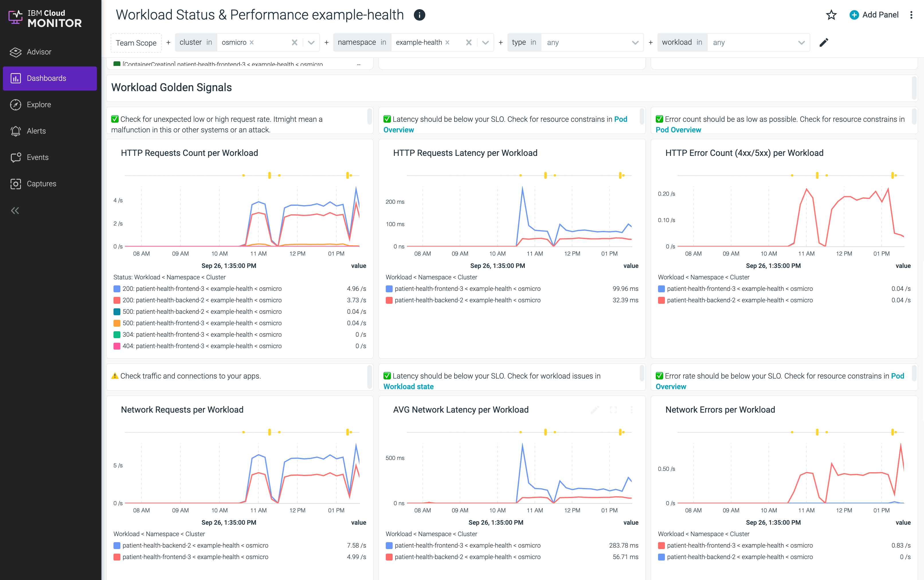Open the Events panel icon
The height and width of the screenshot is (580, 924).
click(x=15, y=157)
